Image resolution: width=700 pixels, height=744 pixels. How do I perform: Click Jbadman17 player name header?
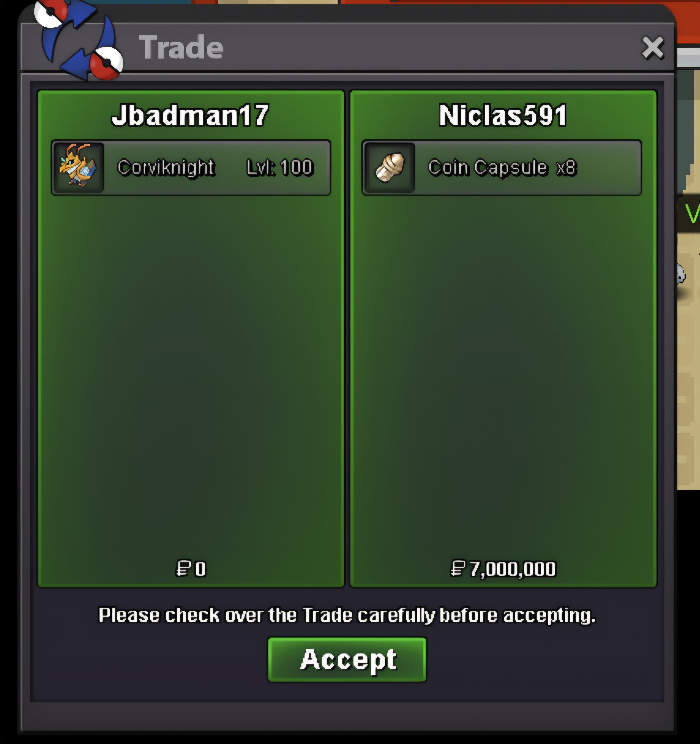pos(190,115)
